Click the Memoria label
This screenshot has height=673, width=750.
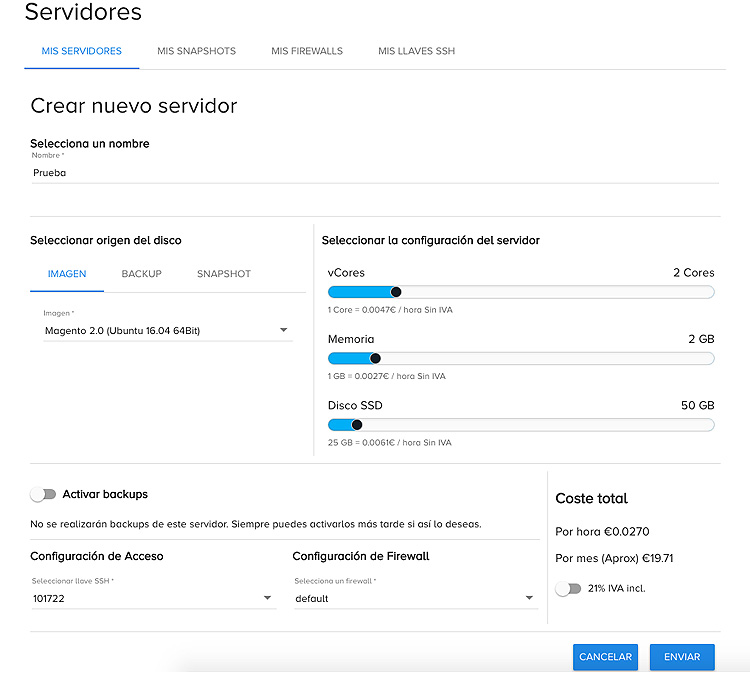(351, 339)
